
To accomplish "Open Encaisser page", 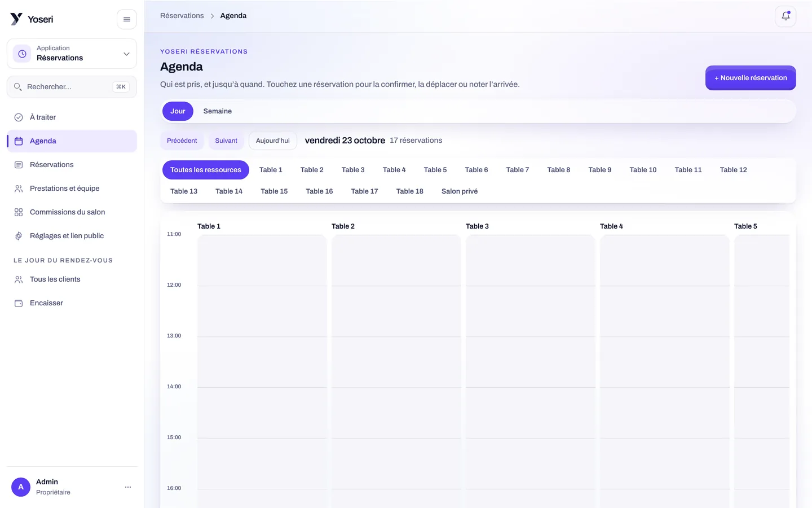I will [72, 303].
